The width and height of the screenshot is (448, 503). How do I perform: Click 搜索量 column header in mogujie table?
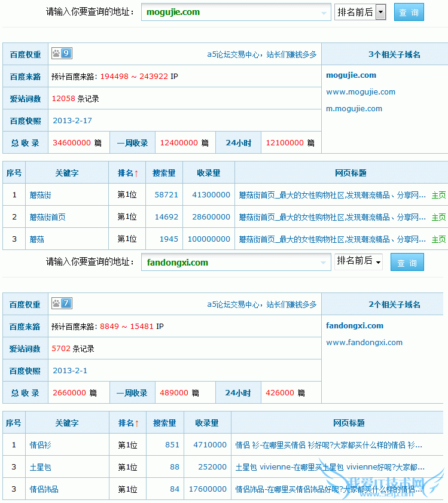coord(164,173)
